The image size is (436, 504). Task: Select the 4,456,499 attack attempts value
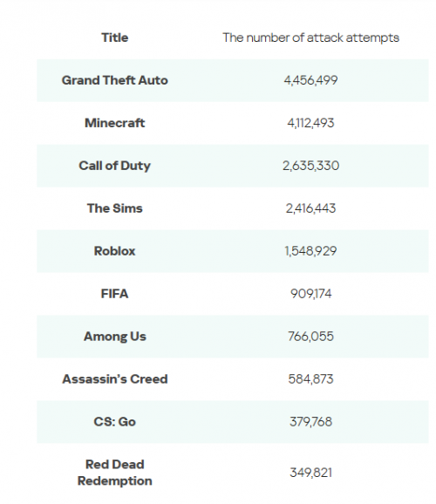point(310,80)
